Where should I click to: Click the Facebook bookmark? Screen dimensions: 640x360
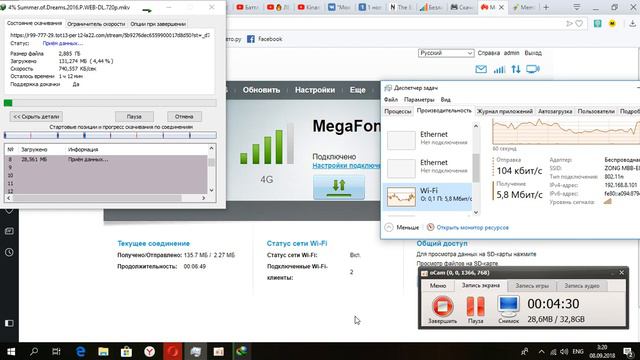[x=264, y=39]
